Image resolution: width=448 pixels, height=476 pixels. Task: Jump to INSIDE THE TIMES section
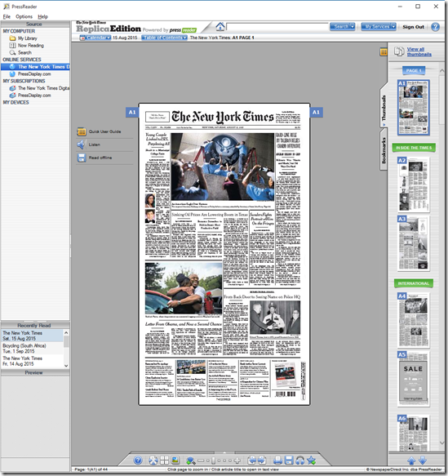[414, 148]
